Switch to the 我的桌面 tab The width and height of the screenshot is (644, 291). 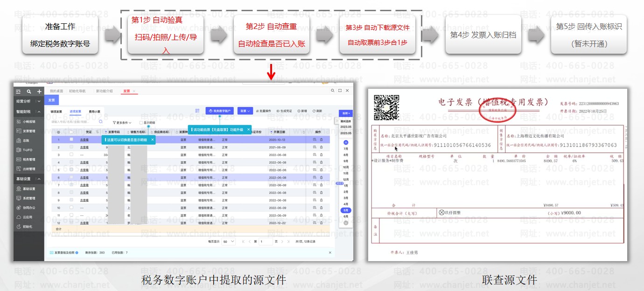(x=56, y=91)
